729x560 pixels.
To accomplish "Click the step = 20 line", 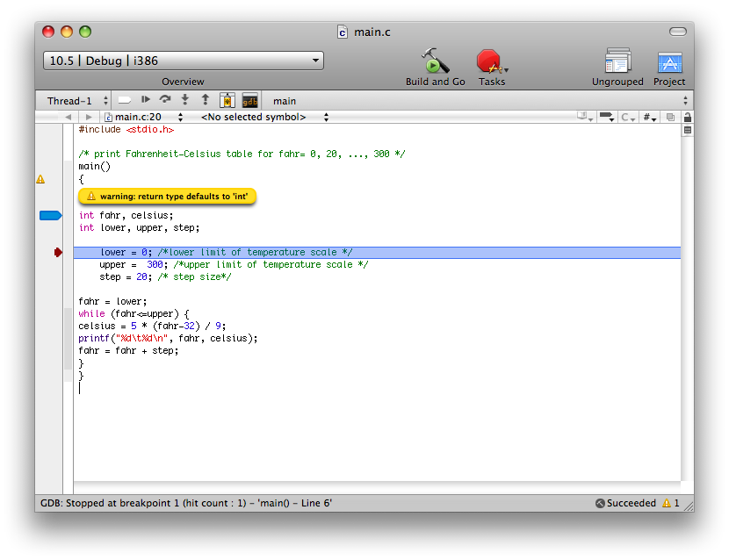I will (165, 277).
